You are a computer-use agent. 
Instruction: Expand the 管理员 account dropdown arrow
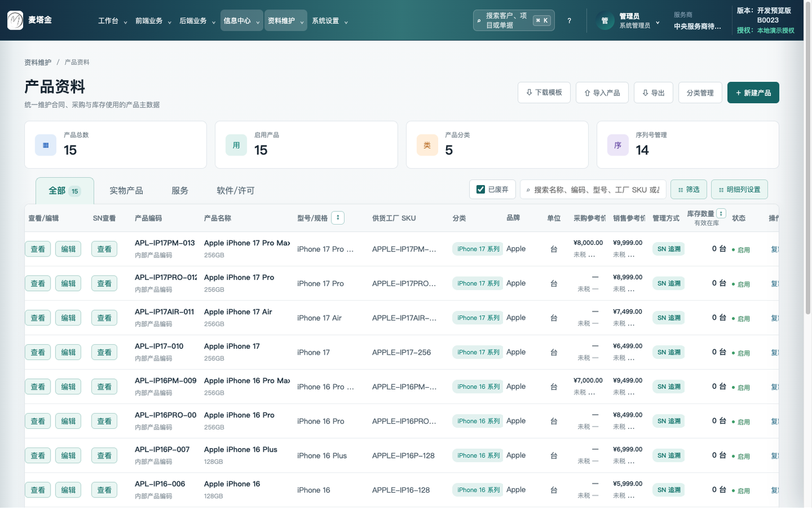point(658,23)
